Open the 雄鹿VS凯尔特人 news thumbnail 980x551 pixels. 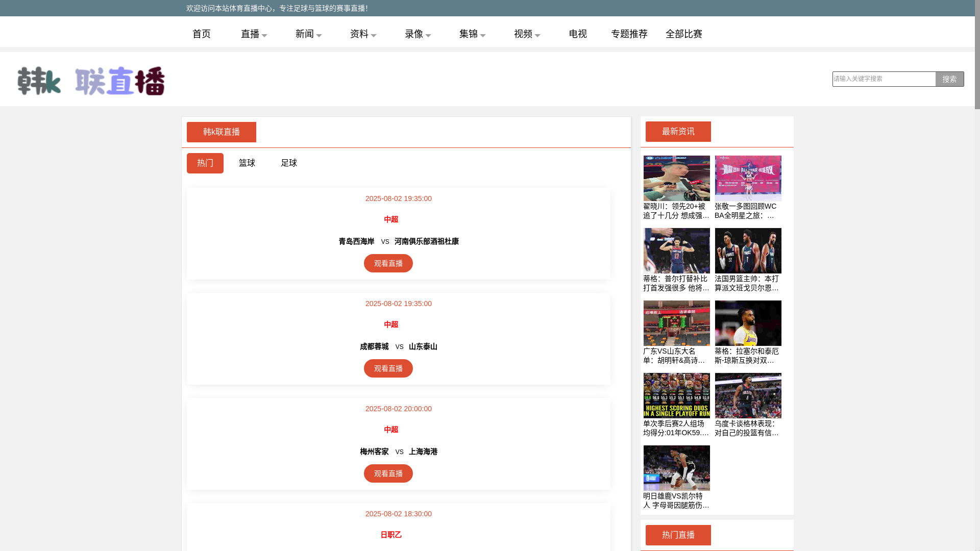click(677, 468)
